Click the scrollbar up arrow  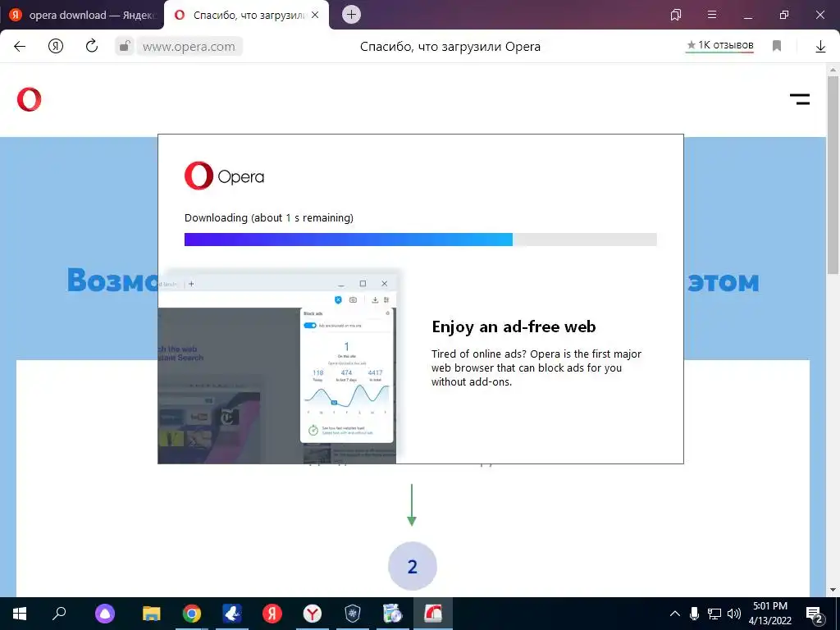833,70
